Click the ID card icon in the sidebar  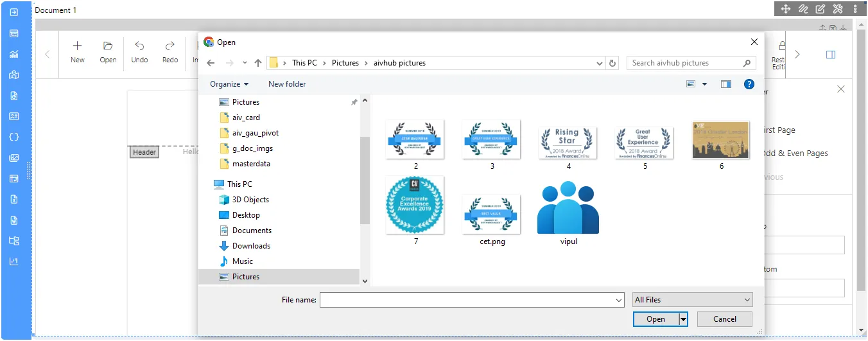13,116
